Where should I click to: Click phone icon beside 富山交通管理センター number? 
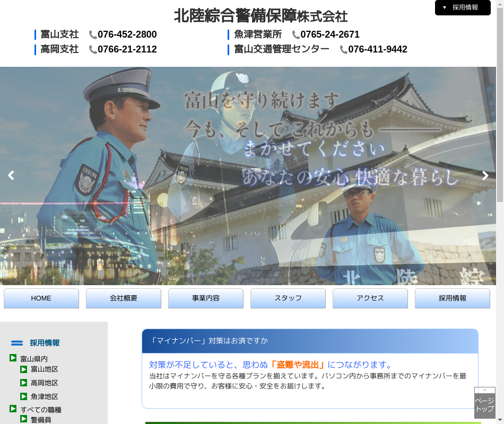click(343, 50)
